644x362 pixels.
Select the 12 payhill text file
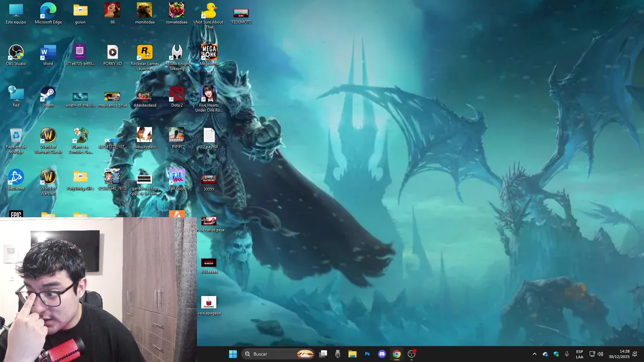point(209,139)
